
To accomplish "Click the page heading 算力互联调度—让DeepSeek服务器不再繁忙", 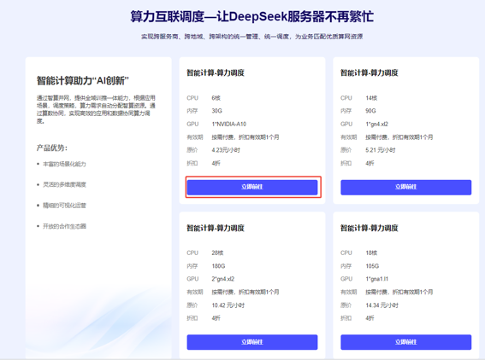I will pos(252,16).
